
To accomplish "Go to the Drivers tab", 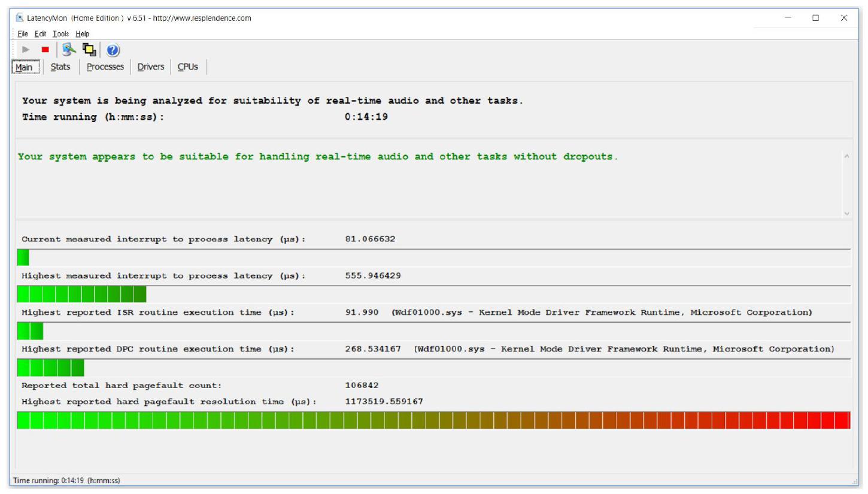I will [150, 67].
